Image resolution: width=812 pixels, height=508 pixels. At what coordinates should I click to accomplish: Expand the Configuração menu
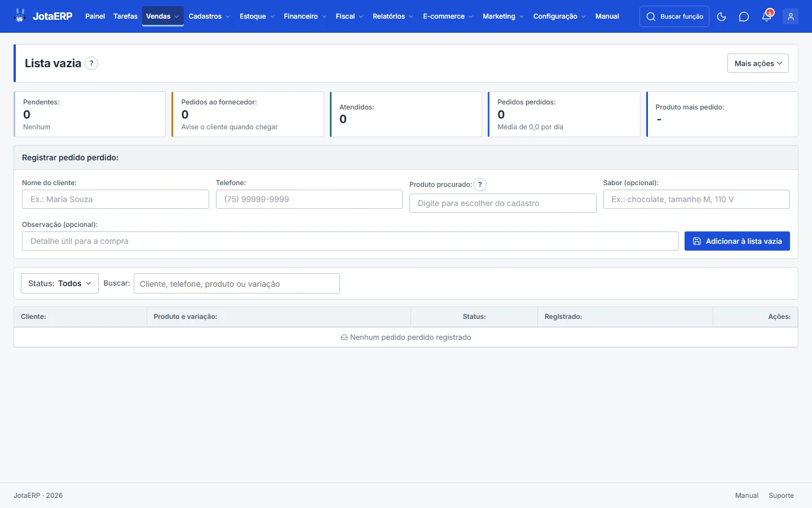559,16
